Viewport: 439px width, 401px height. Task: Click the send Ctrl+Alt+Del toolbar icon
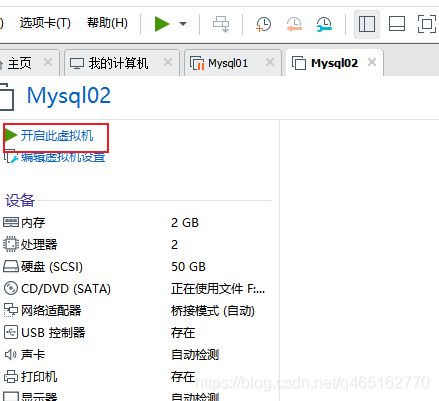point(221,24)
